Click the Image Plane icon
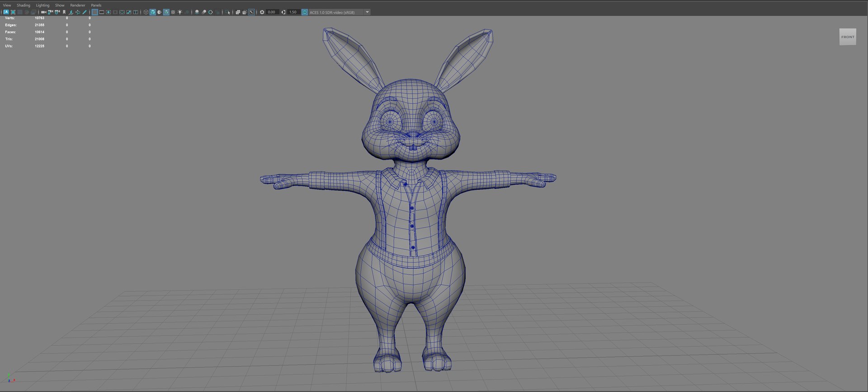The height and width of the screenshot is (392, 868). (71, 12)
